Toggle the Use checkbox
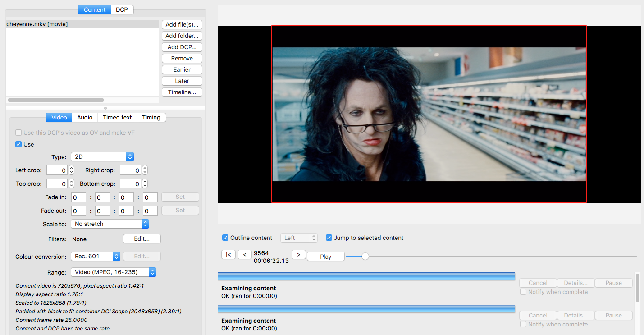Screen dimensions: 644x335 [18, 144]
